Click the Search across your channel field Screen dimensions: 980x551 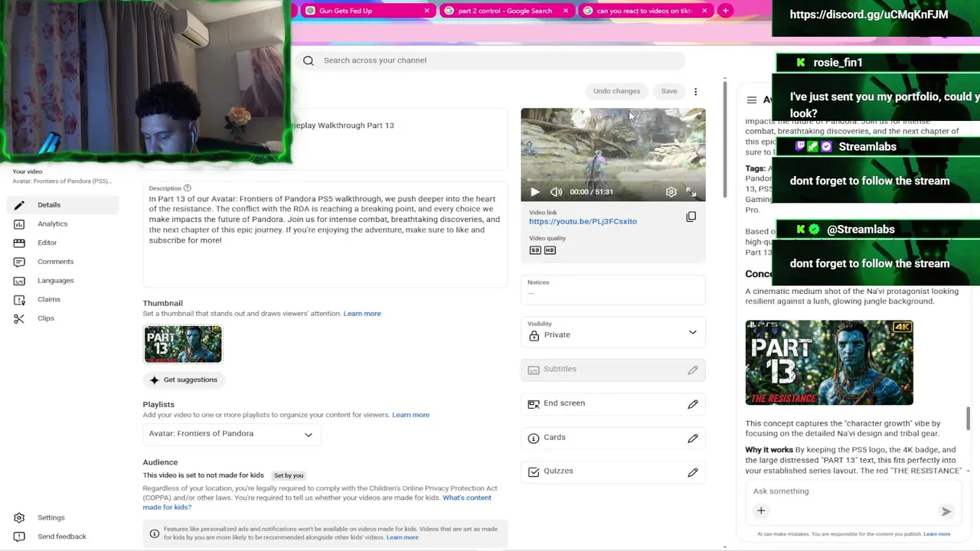489,60
